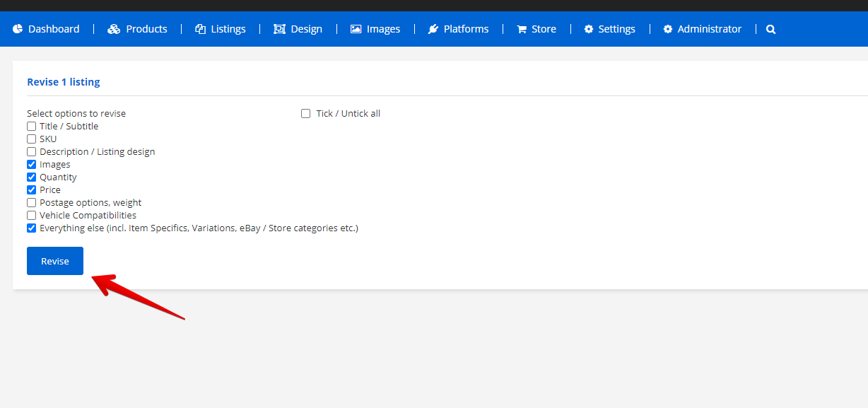The width and height of the screenshot is (868, 408).
Task: Click the Settings gear icon
Action: click(x=589, y=29)
